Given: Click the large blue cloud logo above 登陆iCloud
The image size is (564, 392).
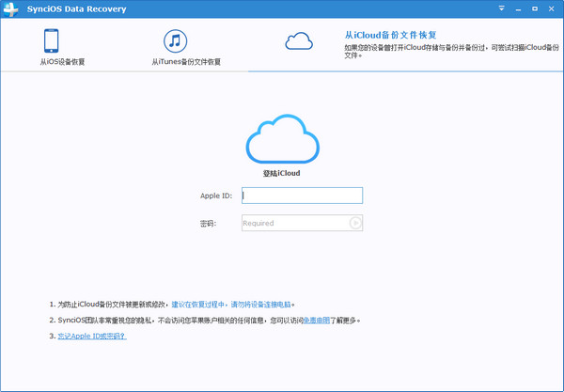Looking at the screenshot, I should coord(281,138).
